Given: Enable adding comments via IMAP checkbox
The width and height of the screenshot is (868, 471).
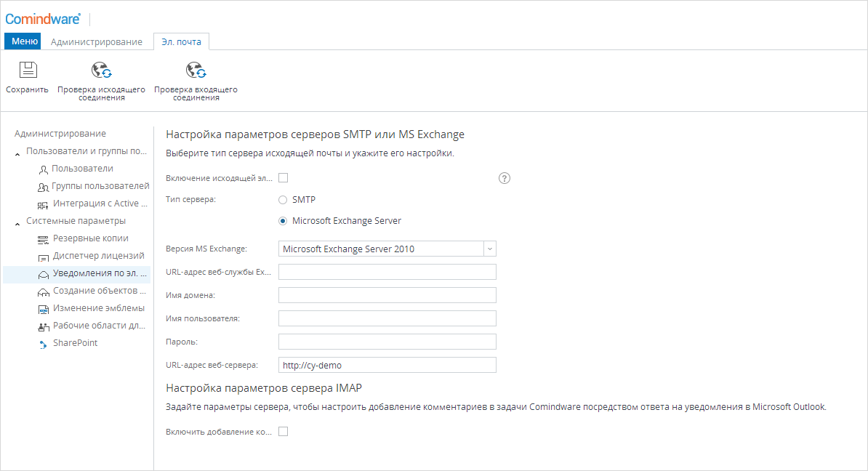Looking at the screenshot, I should (x=284, y=431).
